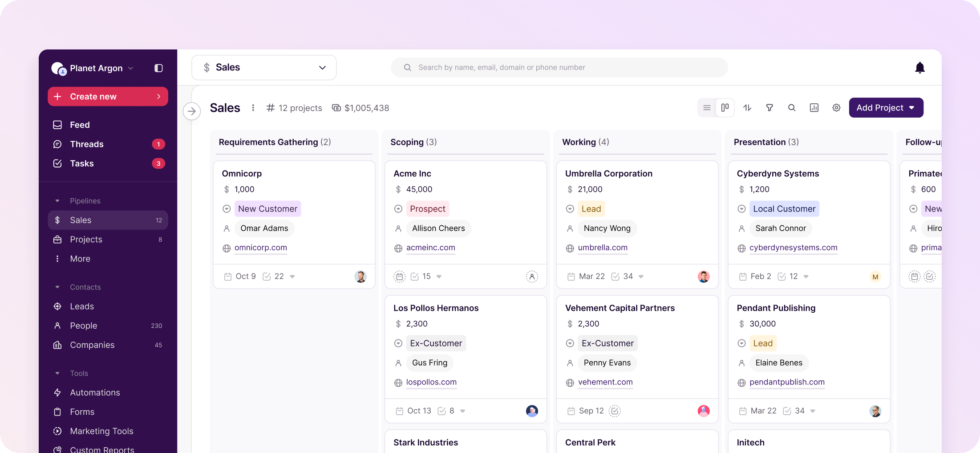Collapse the Contacts section
The height and width of the screenshot is (453, 980).
[x=57, y=287]
